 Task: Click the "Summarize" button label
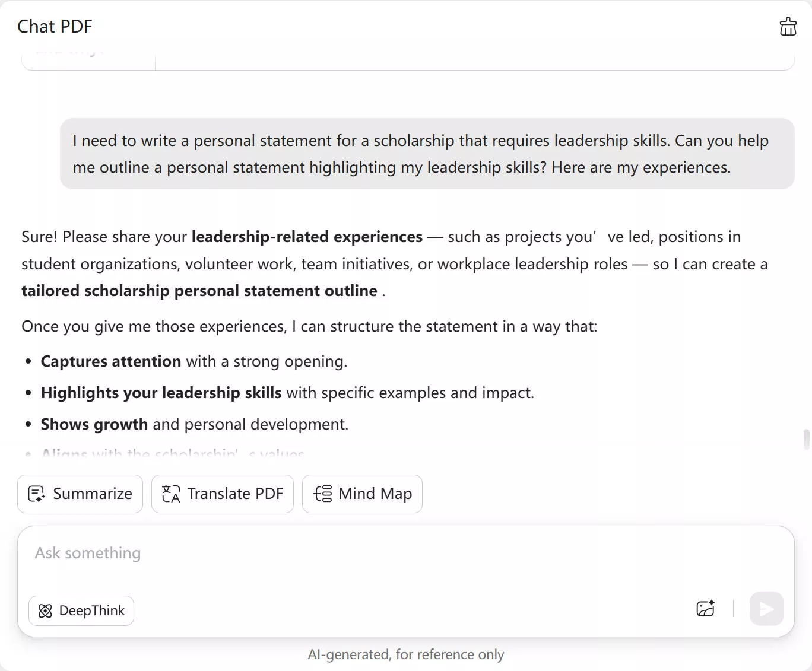point(93,494)
